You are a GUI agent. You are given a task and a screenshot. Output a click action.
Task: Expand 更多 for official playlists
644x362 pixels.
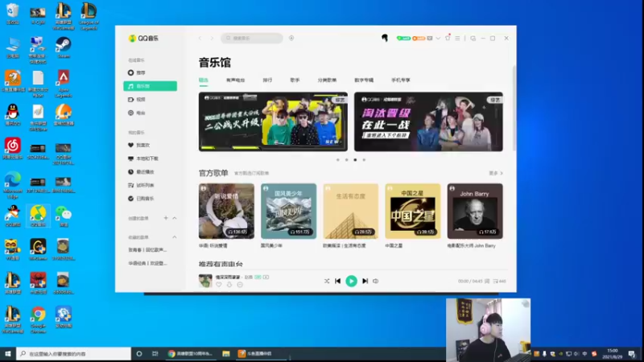[x=496, y=173]
